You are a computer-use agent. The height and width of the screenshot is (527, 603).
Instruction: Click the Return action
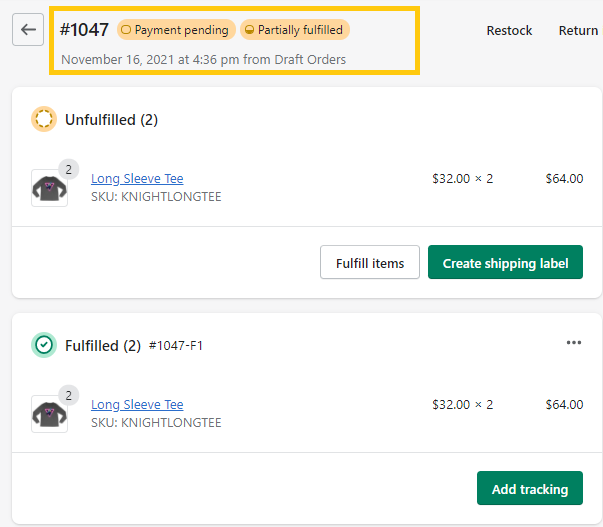(x=578, y=30)
